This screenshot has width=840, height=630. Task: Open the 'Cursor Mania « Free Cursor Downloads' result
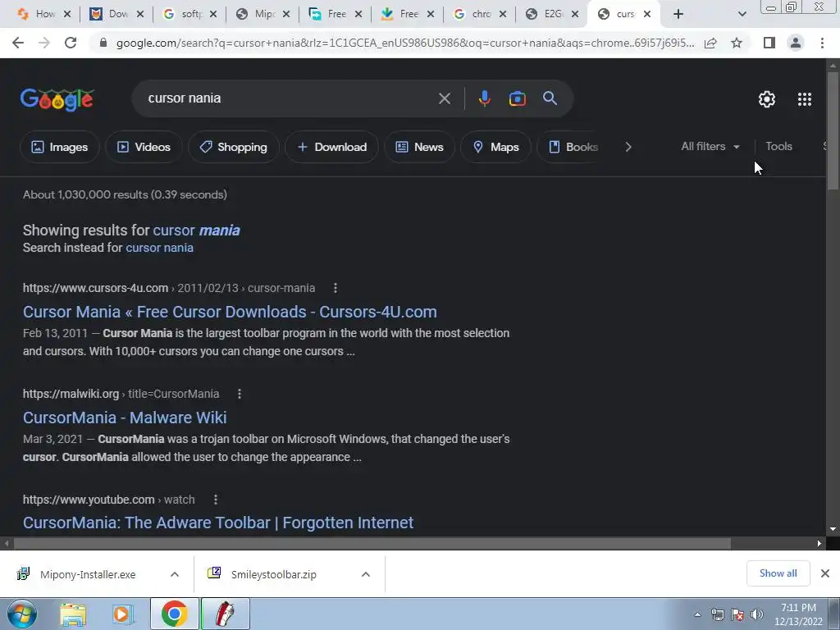tap(230, 312)
